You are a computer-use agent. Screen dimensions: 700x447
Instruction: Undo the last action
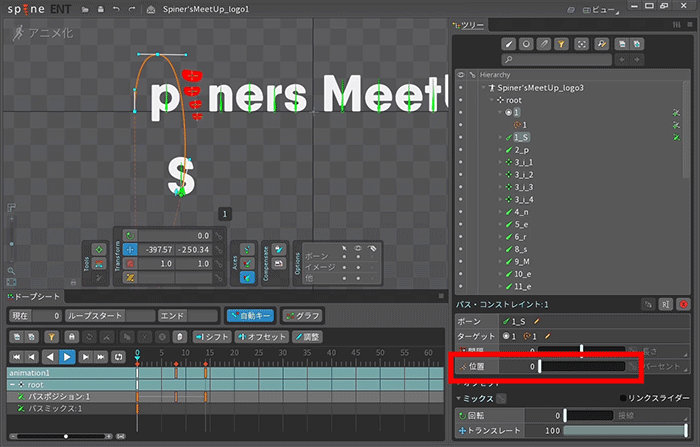(x=116, y=9)
